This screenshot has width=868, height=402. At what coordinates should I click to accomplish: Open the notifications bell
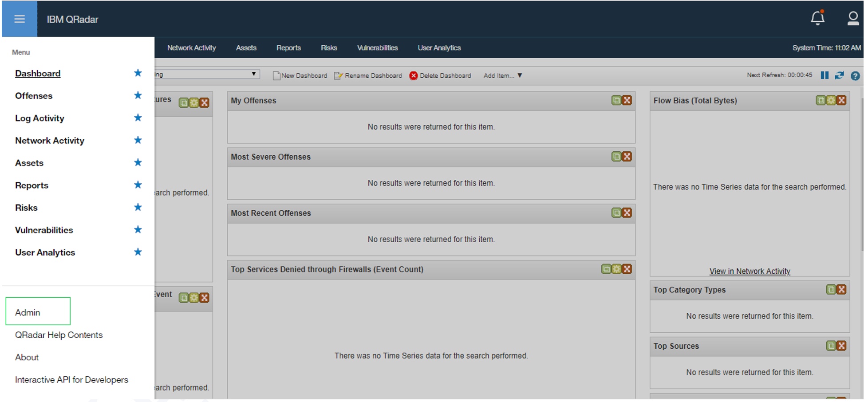817,18
